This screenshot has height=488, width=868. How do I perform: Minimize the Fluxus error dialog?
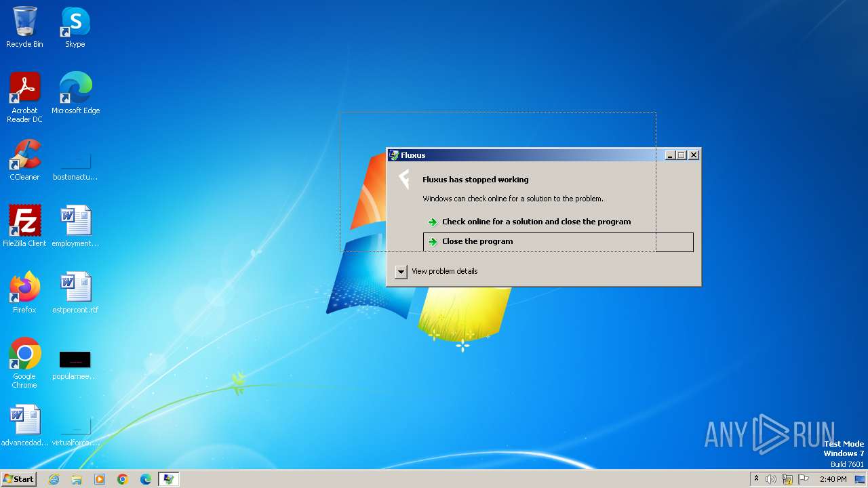(x=670, y=155)
